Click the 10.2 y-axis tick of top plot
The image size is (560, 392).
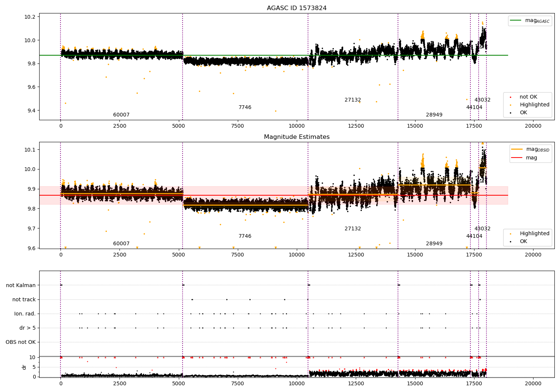pos(30,17)
